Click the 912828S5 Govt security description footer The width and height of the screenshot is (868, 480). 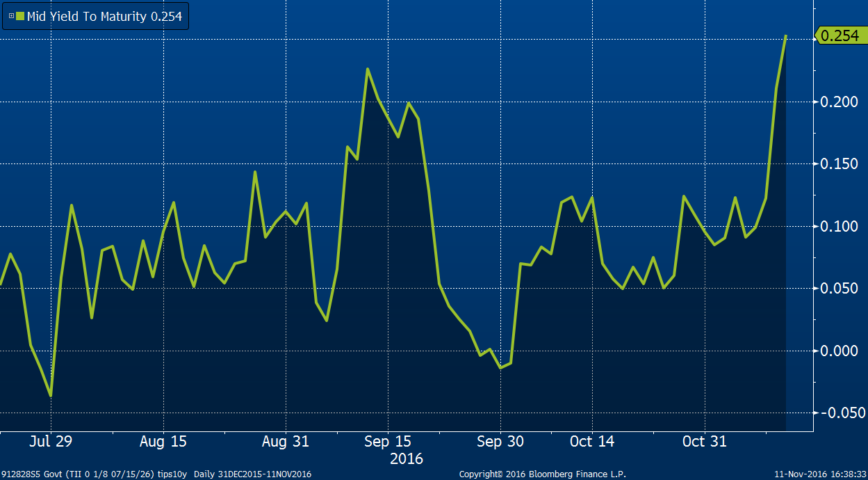point(156,474)
